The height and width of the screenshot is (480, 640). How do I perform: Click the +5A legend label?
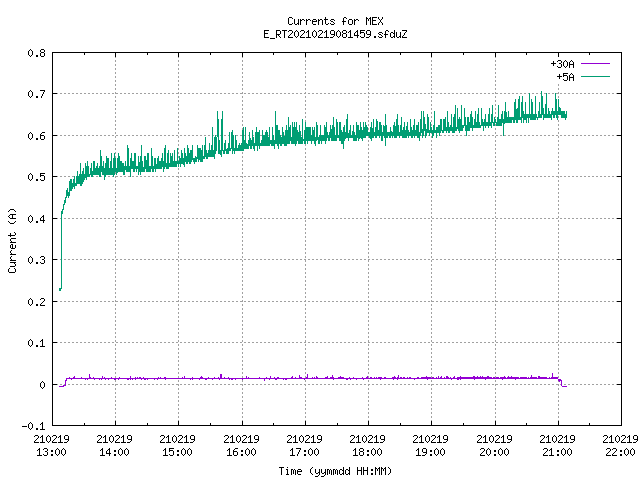tap(565, 77)
